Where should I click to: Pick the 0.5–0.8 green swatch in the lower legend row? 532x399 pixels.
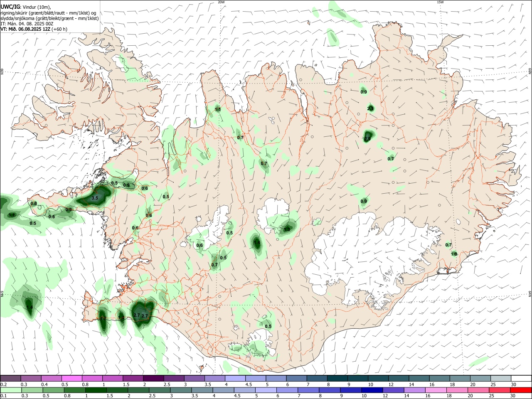click(x=54, y=390)
